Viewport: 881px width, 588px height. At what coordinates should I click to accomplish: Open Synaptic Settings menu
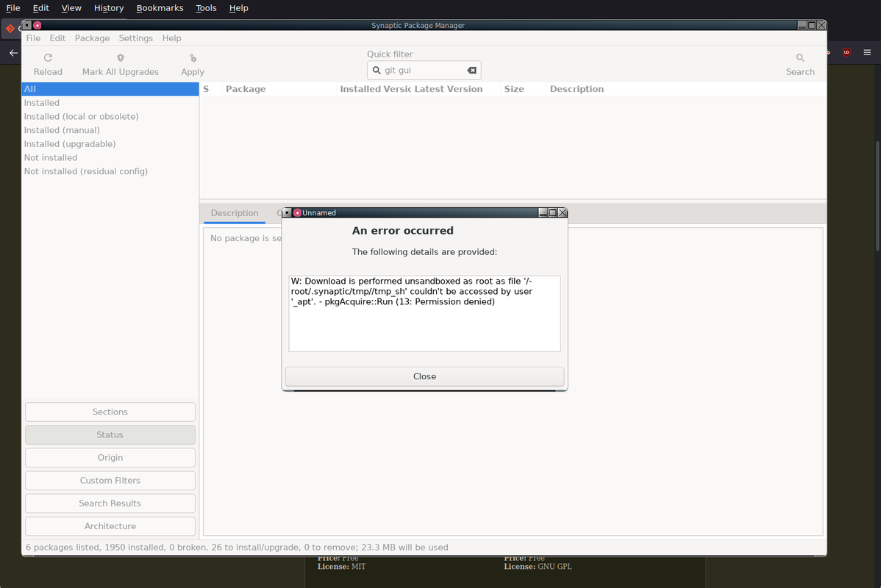(135, 38)
